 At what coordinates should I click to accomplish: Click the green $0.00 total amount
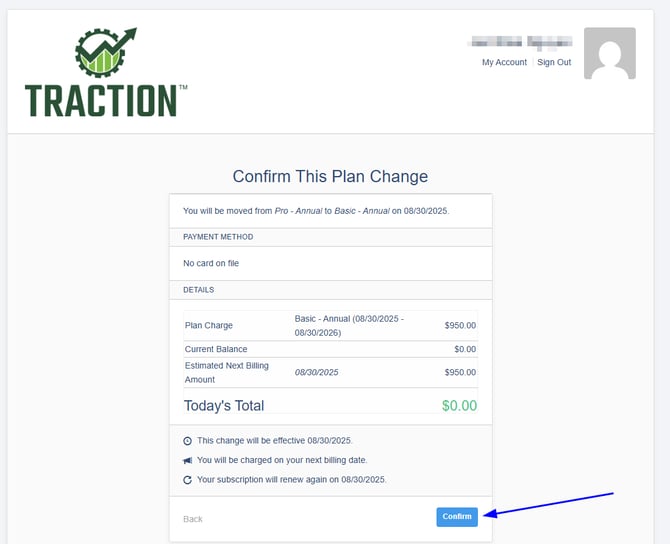(x=459, y=406)
